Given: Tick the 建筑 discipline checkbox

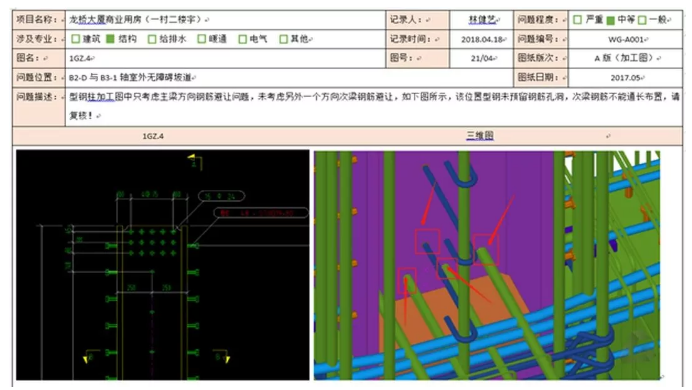Looking at the screenshot, I should 75,39.
